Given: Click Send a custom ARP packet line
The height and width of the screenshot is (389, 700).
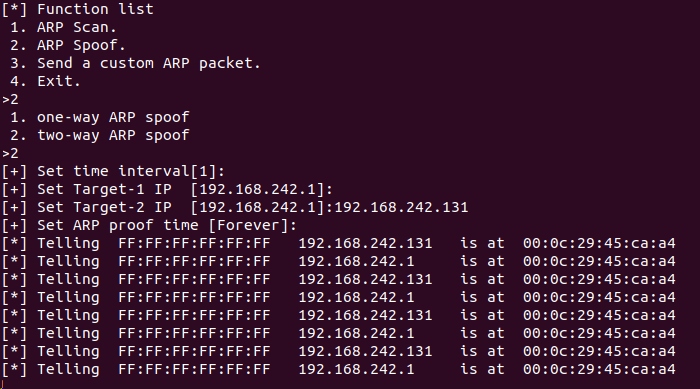Looking at the screenshot, I should click(135, 63).
